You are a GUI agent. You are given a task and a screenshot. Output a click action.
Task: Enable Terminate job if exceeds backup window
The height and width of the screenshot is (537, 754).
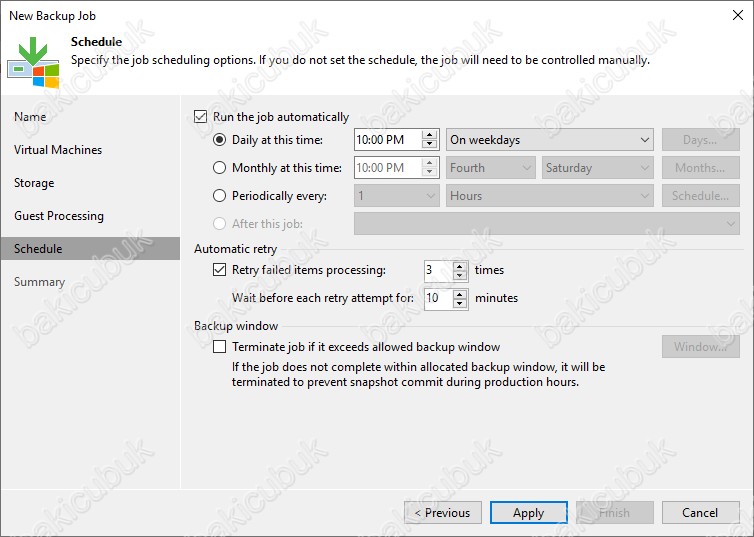(x=219, y=347)
